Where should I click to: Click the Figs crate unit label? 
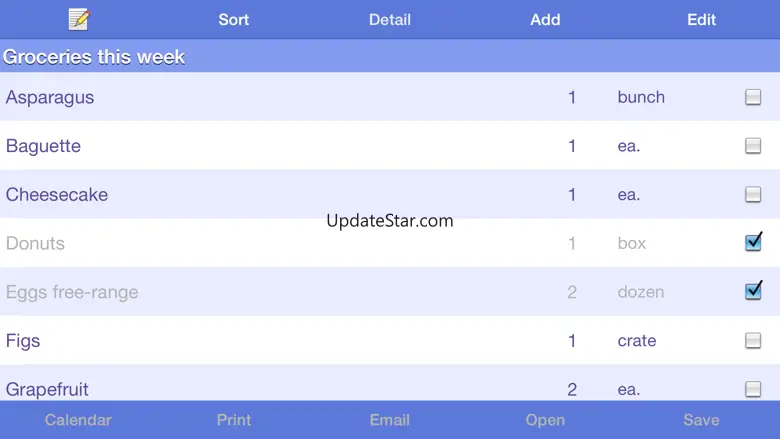637,341
